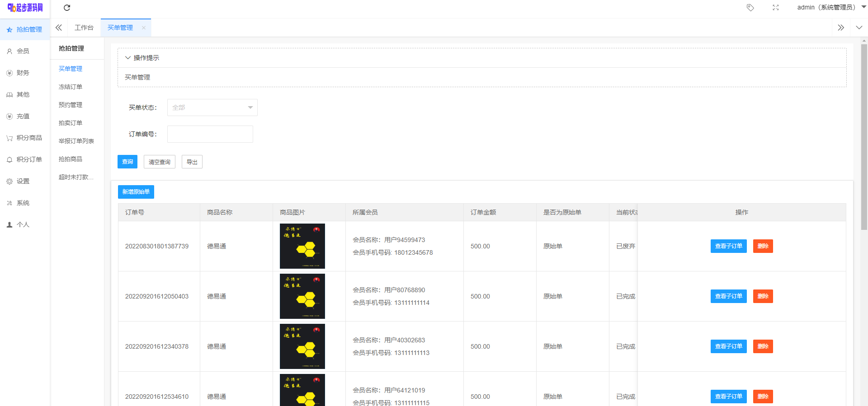Open the 设置 gear sidebar item
This screenshot has height=406, width=868.
pos(23,181)
